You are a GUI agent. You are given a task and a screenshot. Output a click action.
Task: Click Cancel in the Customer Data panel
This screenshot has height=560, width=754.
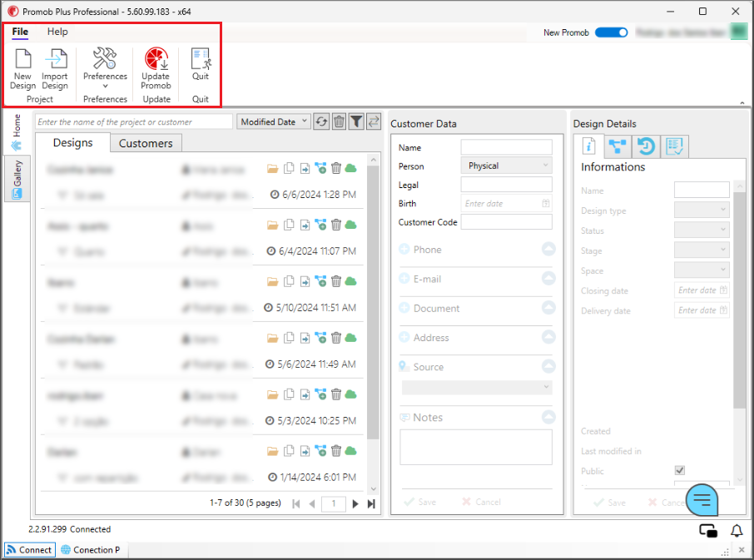(481, 502)
